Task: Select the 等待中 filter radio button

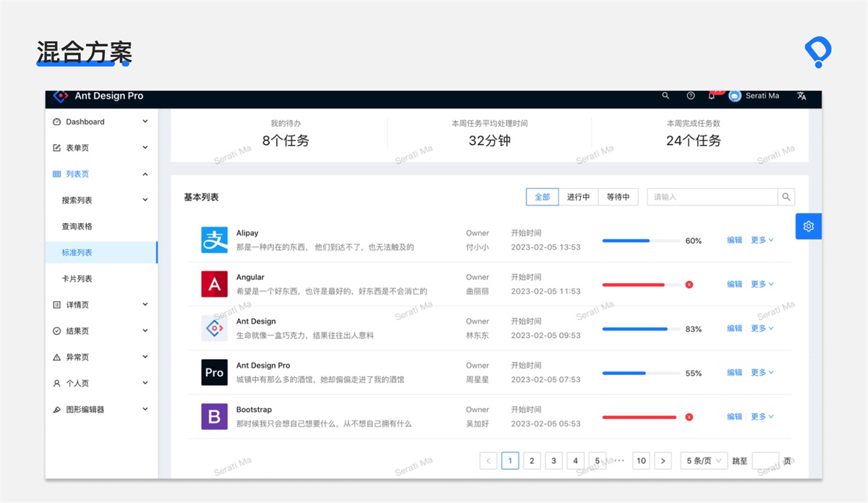Action: pos(618,197)
